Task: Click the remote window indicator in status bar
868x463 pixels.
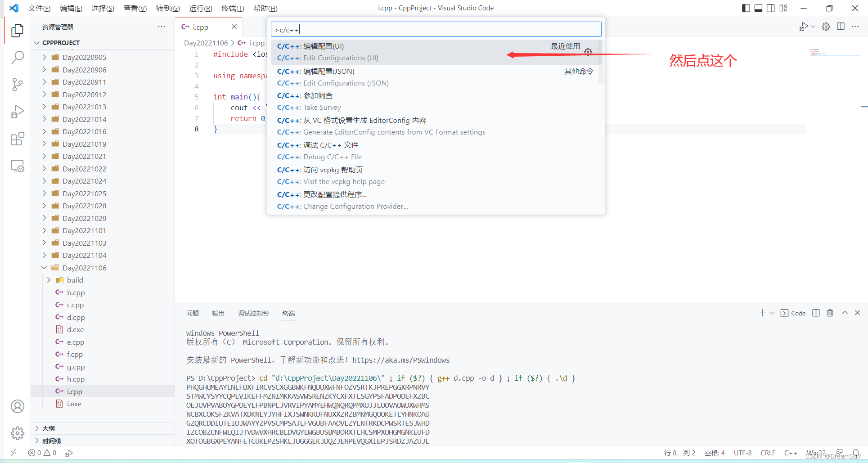Action: click(x=13, y=453)
